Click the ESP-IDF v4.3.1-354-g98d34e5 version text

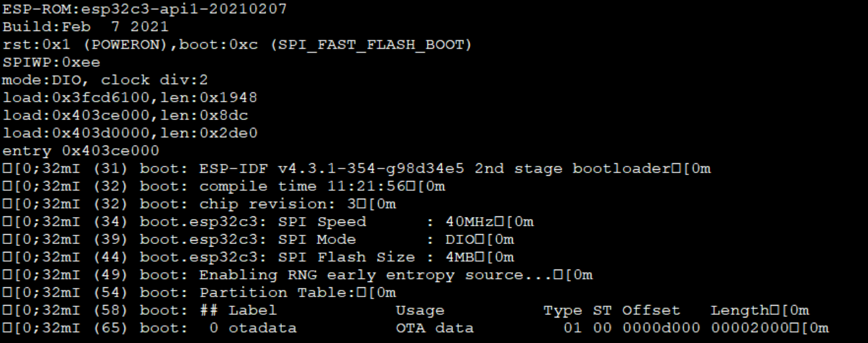(x=332, y=169)
